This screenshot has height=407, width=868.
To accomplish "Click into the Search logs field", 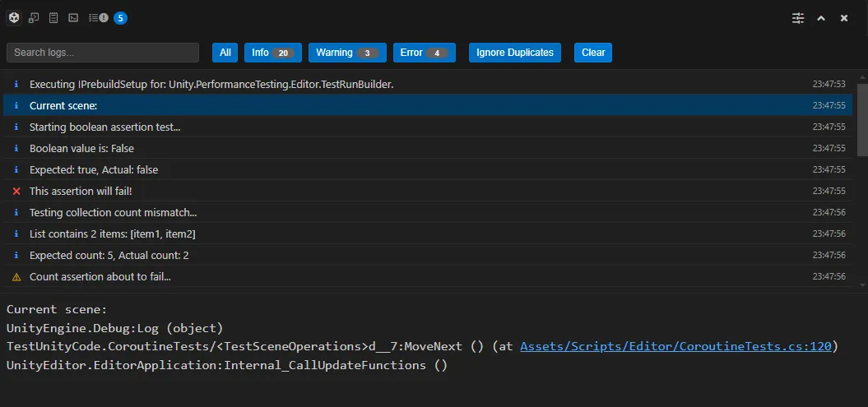I will (102, 53).
